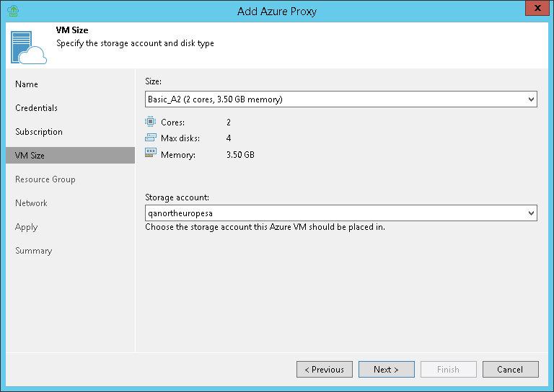Image resolution: width=554 pixels, height=392 pixels.
Task: Go to the Name wizard step
Action: point(27,84)
